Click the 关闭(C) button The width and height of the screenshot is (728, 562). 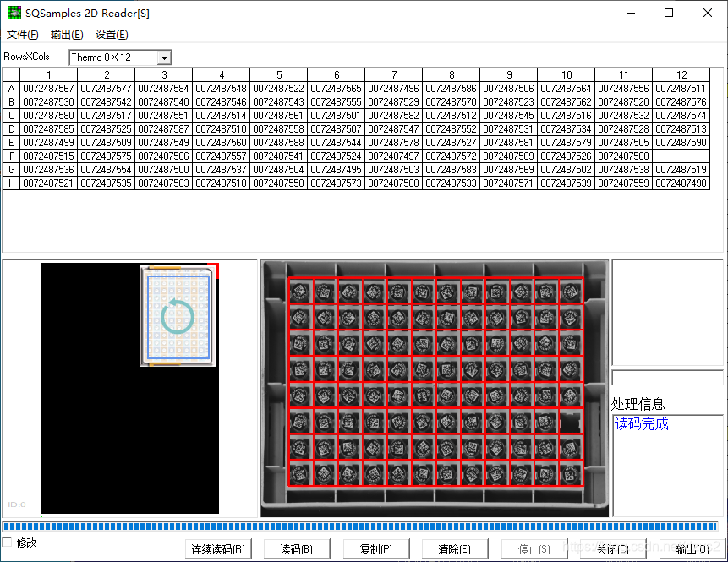(613, 549)
